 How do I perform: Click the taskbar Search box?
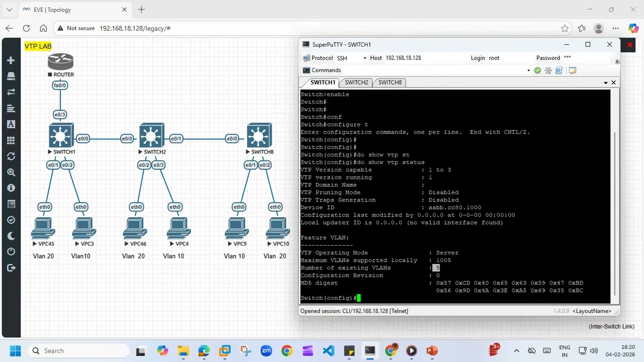[x=78, y=351]
